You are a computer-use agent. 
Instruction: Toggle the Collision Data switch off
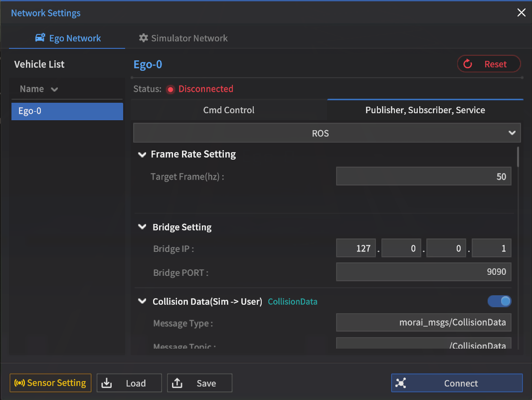coord(499,301)
